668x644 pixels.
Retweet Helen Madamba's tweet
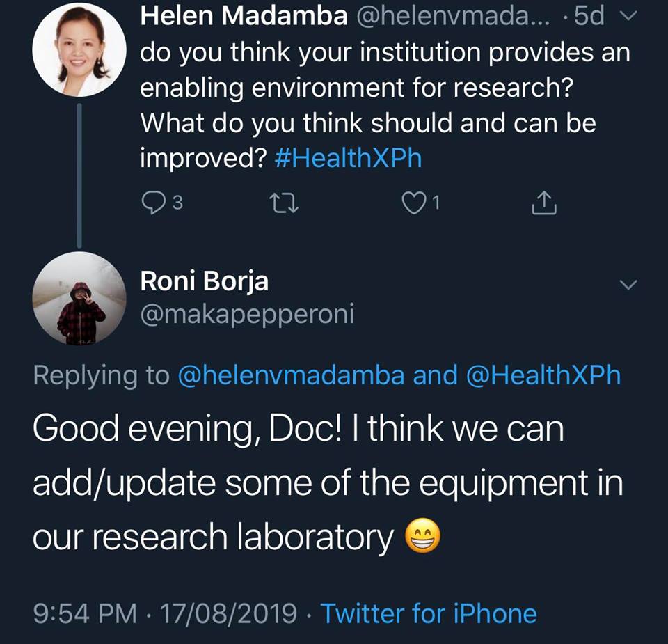(284, 203)
